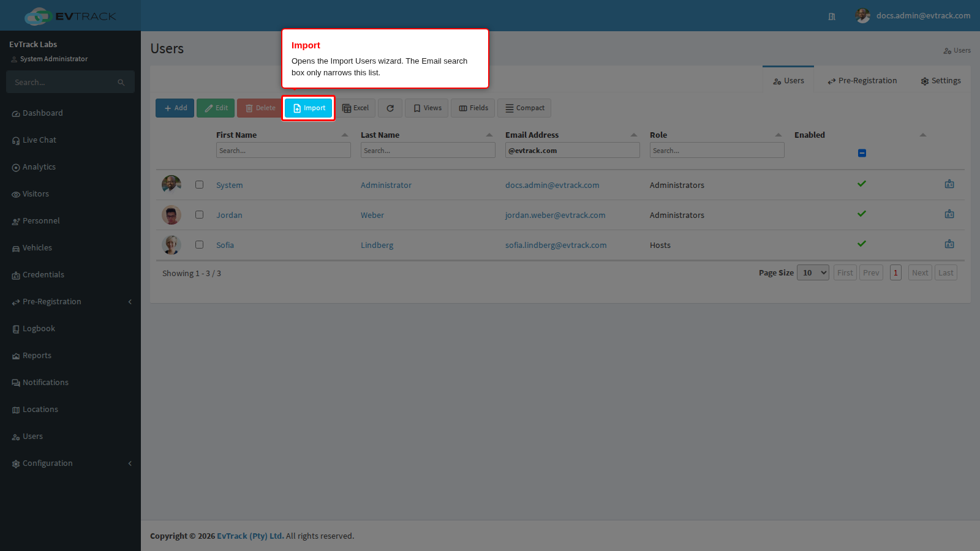The image size is (980, 551).
Task: Open Views menu in toolbar
Action: (427, 108)
